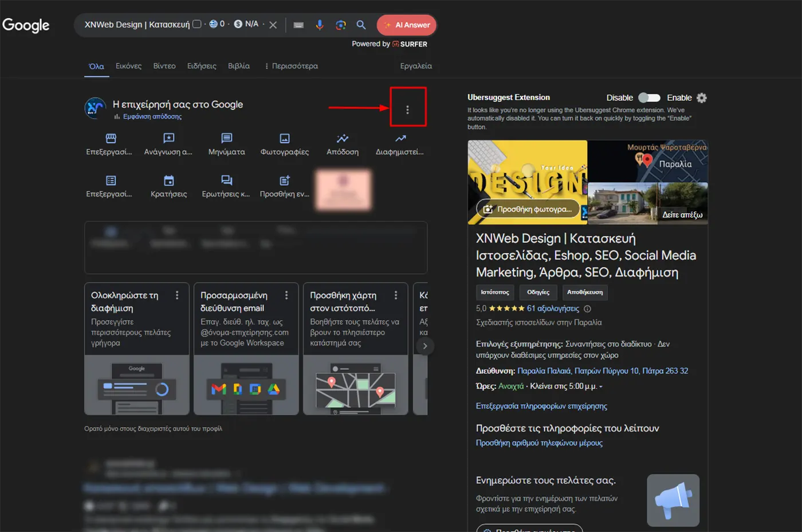Open Google Lens image search
This screenshot has width=802, height=532.
coord(341,25)
